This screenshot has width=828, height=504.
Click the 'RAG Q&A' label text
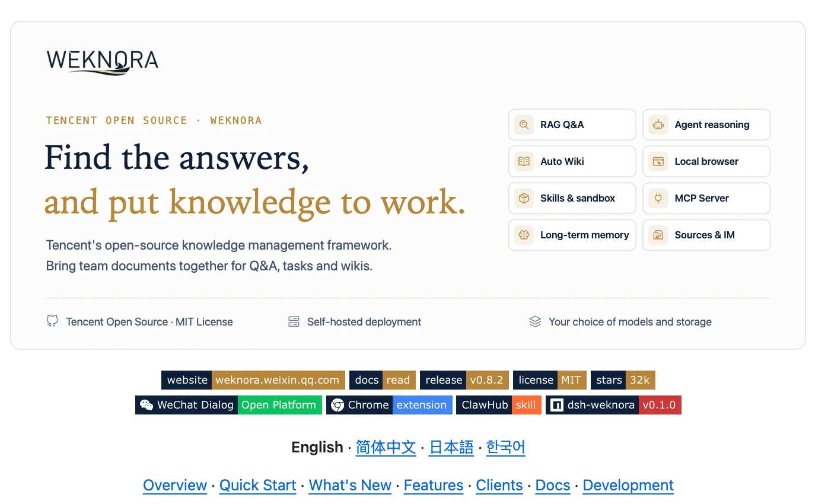point(562,125)
